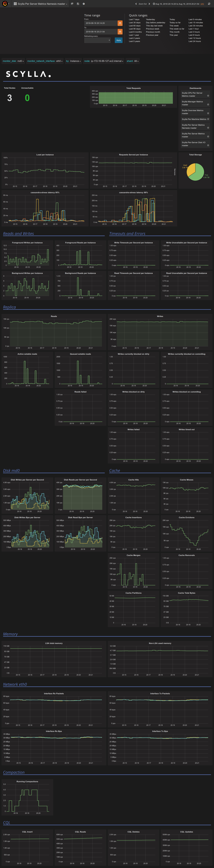
Task: Click the 'Reads and Writes' section heading
Action: coord(18,233)
